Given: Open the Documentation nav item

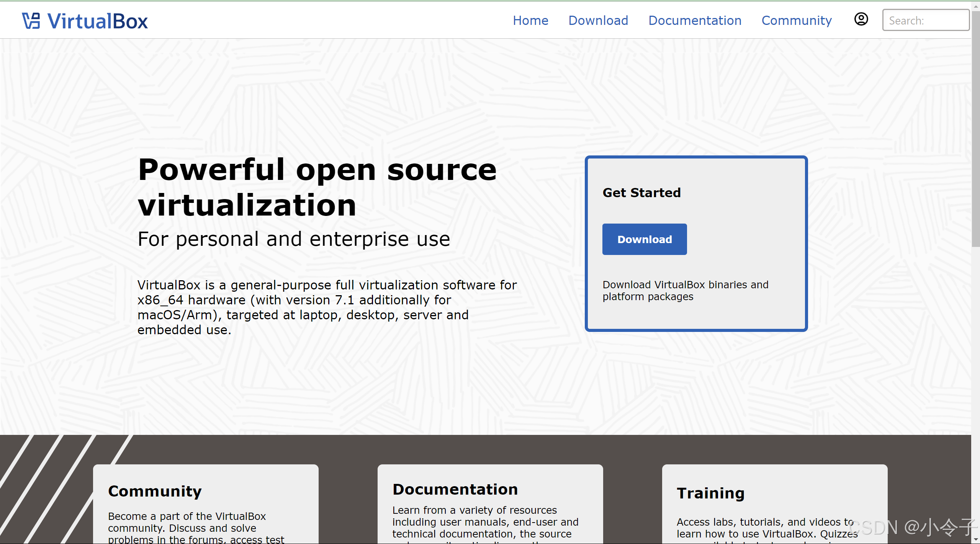Looking at the screenshot, I should (695, 20).
